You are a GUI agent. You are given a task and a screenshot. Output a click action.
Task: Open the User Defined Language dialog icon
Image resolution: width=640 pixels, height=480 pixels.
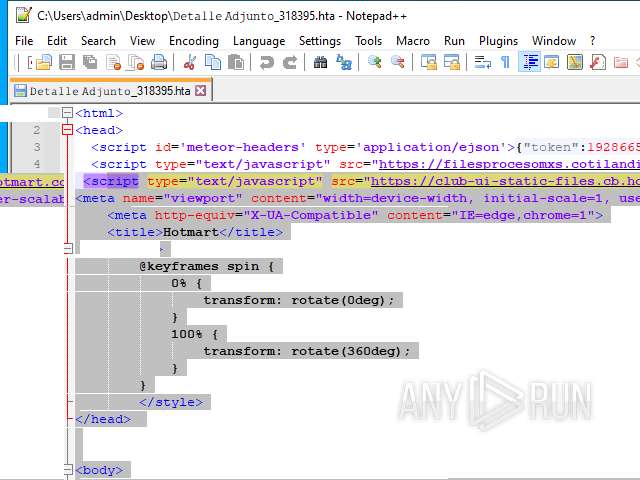pyautogui.click(x=552, y=62)
